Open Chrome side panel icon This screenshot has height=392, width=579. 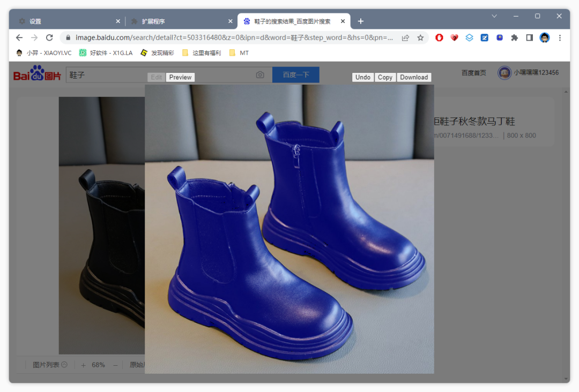pos(529,37)
